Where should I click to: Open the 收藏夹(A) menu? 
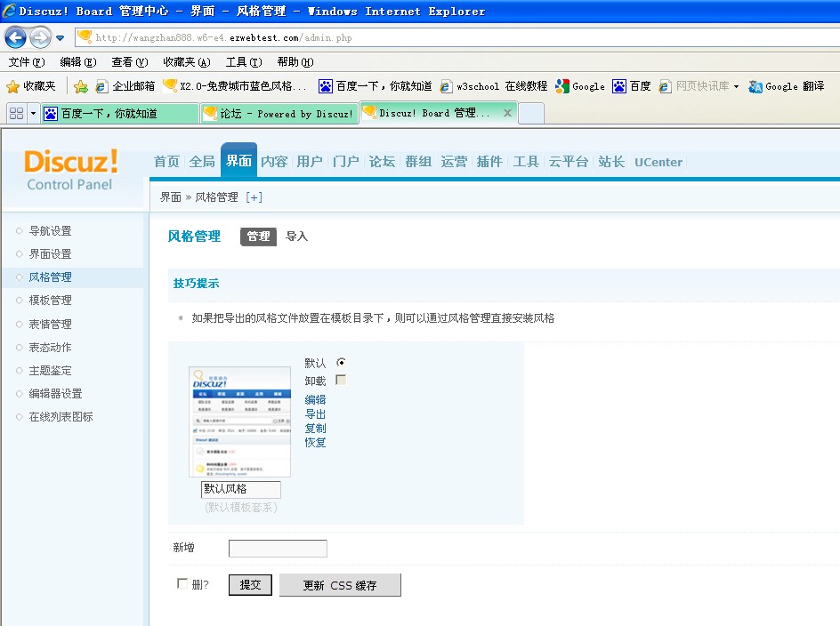[187, 62]
